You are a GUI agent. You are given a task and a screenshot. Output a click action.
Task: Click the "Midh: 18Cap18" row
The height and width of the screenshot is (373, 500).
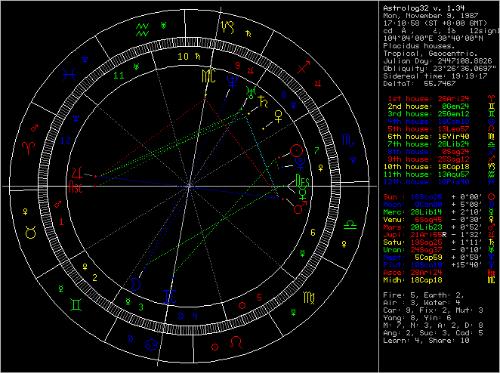[x=413, y=280]
